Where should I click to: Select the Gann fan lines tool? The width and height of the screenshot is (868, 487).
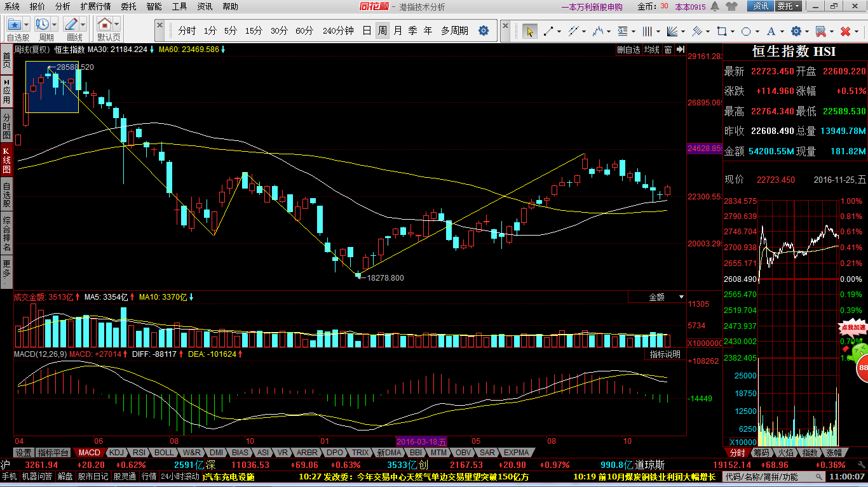(x=673, y=31)
